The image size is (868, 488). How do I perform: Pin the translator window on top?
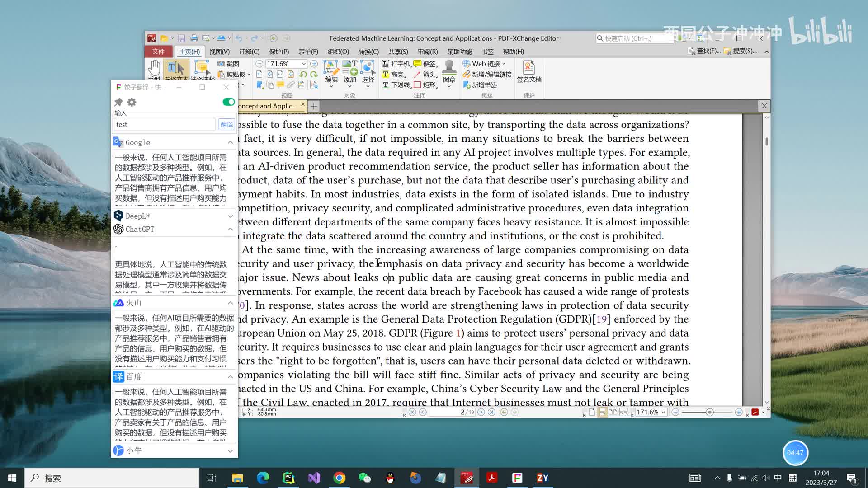click(119, 102)
